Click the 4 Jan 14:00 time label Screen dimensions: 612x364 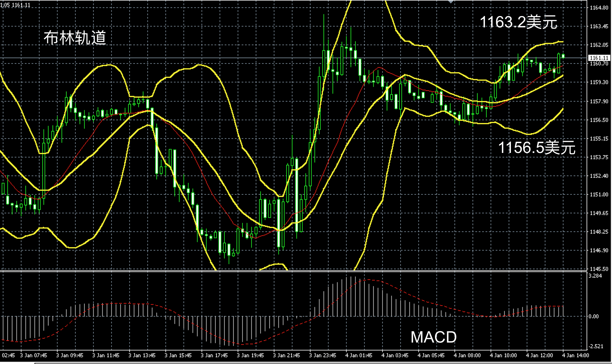[x=576, y=356]
